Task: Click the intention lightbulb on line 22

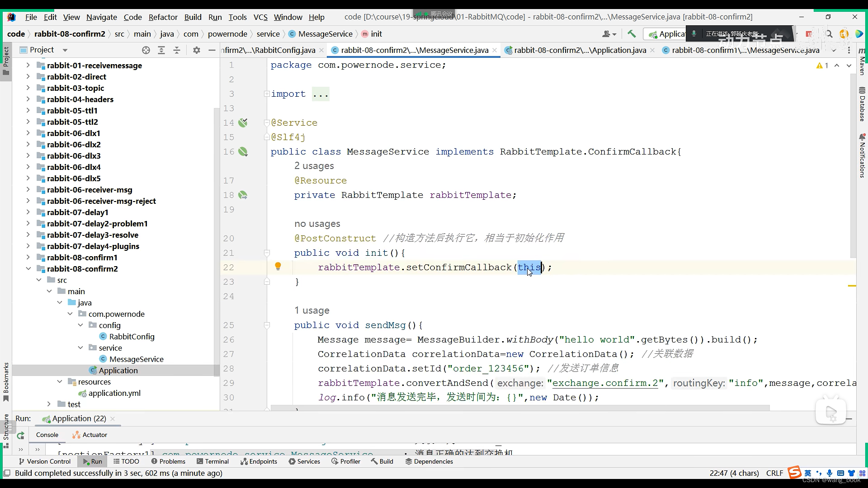Action: (x=278, y=267)
